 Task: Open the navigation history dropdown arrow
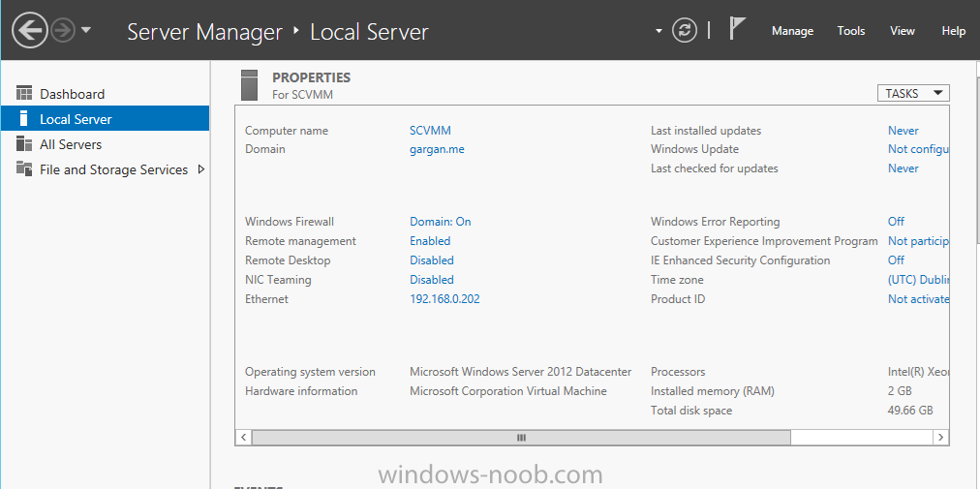click(x=86, y=30)
